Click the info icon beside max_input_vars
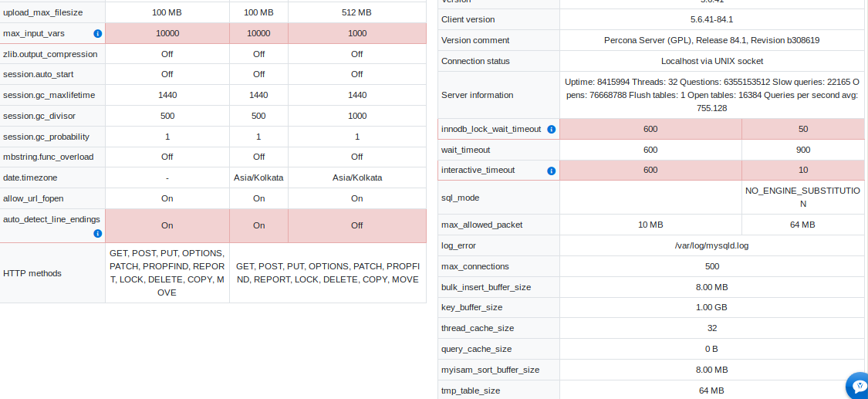Image resolution: width=868 pixels, height=399 pixels. pyautogui.click(x=98, y=34)
